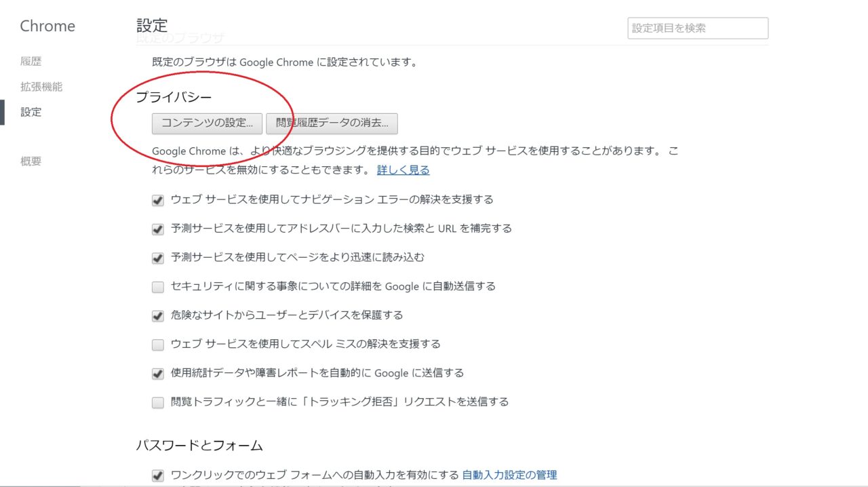Screen dimensions: 868x487
Task: Enable the セキュリティ事象の詳細を Google に自動送信 checkbox
Action: pyautogui.click(x=158, y=287)
